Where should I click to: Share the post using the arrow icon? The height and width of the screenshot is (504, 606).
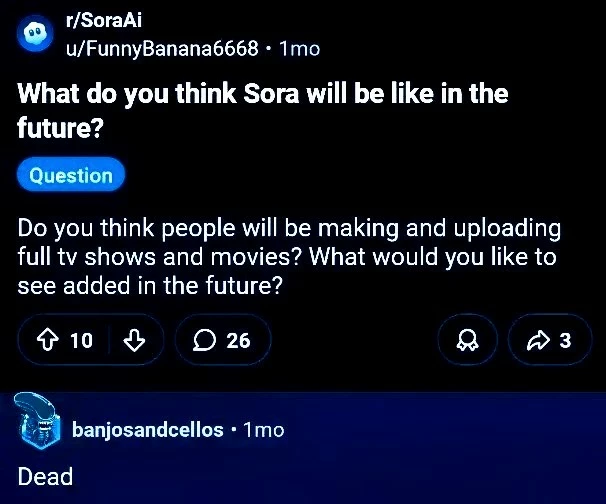(x=538, y=340)
